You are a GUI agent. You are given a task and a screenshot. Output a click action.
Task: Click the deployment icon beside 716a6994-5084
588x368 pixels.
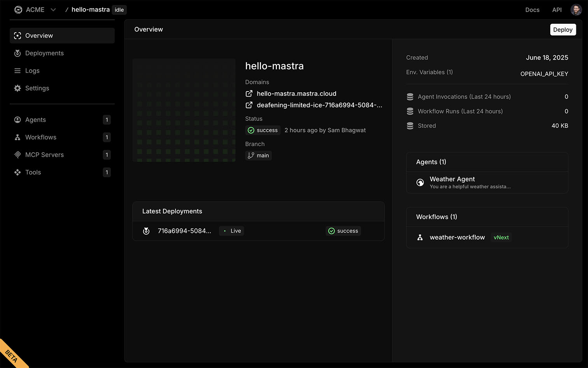point(146,231)
